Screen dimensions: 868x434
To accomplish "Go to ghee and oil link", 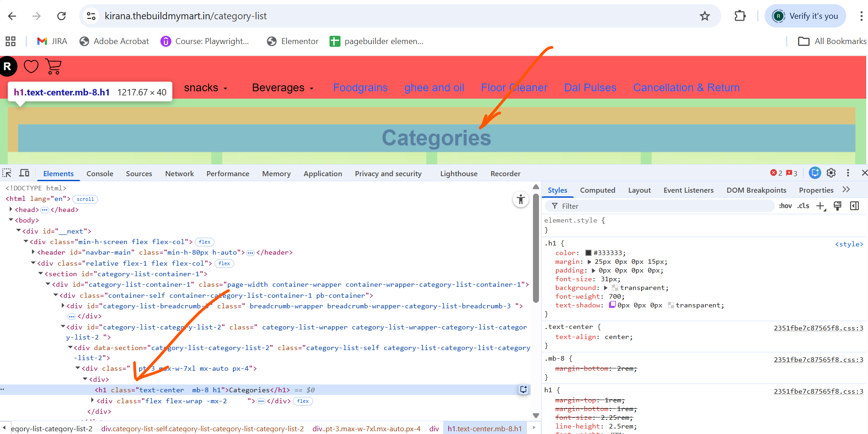I will [434, 88].
